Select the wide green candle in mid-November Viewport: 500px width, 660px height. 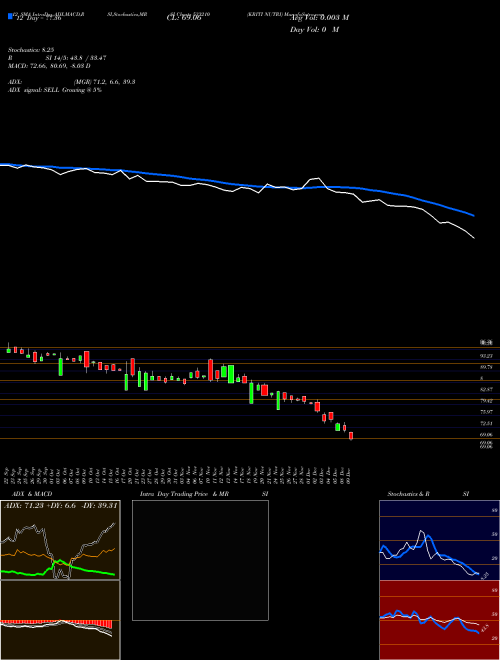(x=231, y=374)
